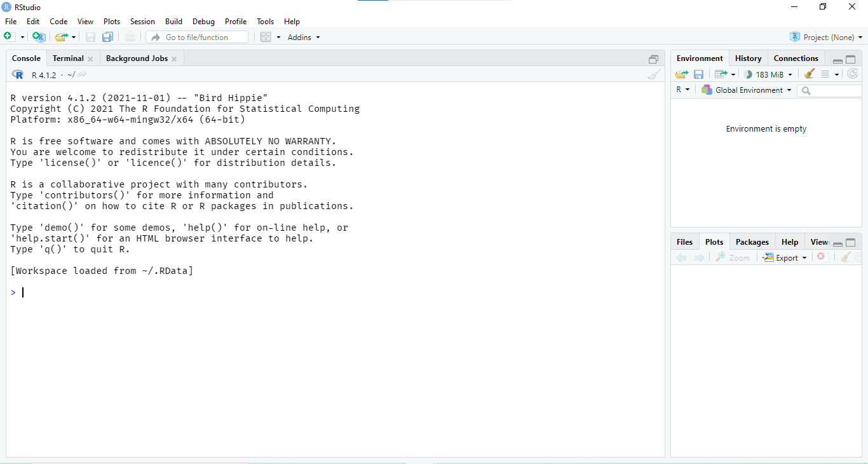Click Go to file/function field
Viewport: 868px width, 464px height.
tap(197, 37)
